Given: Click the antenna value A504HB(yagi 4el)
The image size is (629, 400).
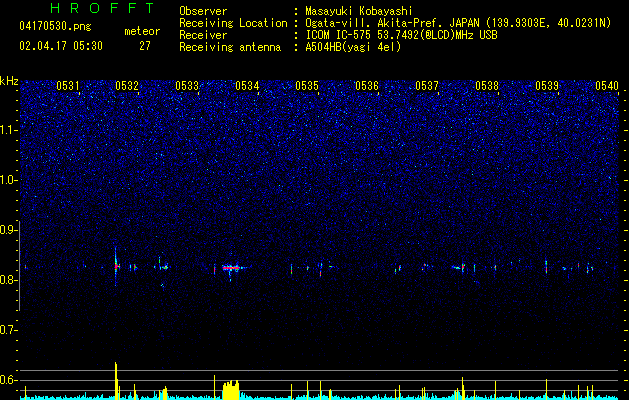Looking at the screenshot, I should 353,47.
